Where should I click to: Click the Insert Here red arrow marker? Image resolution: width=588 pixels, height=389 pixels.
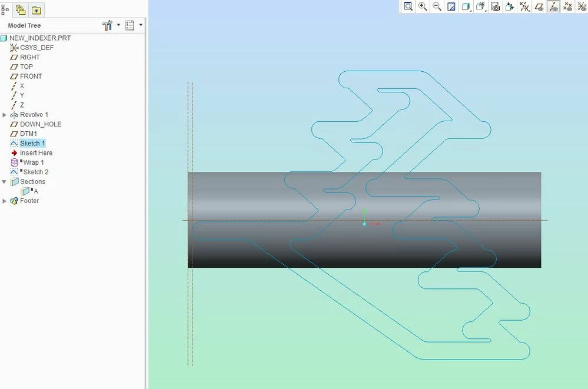[14, 153]
